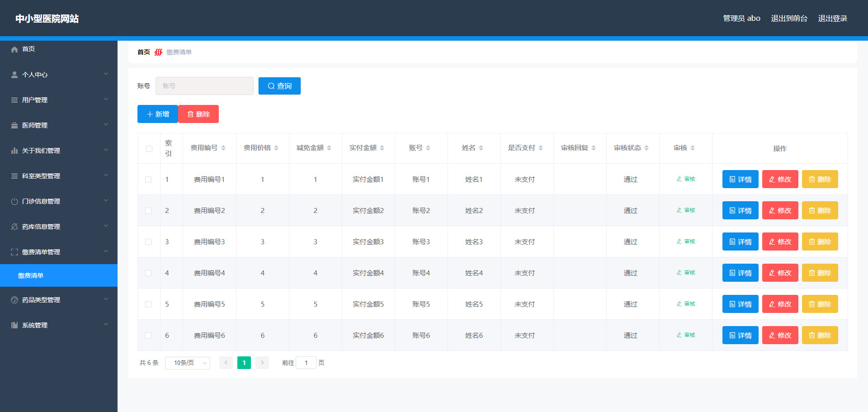Click the 新增 add button

(x=158, y=114)
